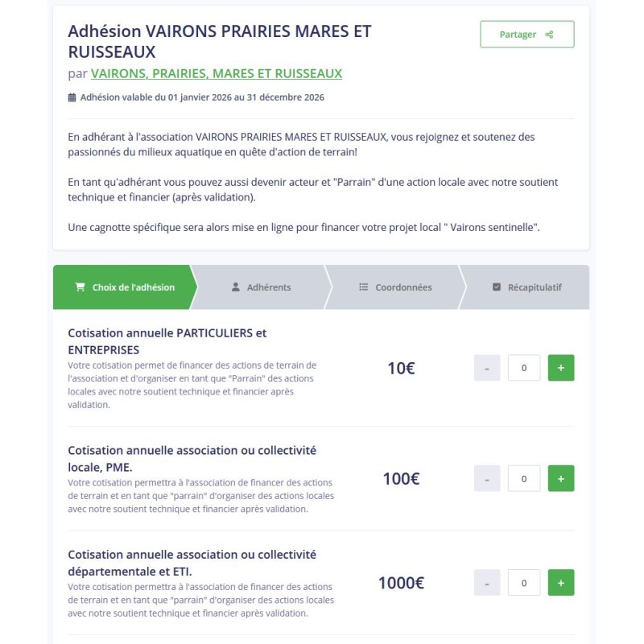Click the list icon on the Coordonnées step
This screenshot has width=644, height=644.
pos(364,286)
